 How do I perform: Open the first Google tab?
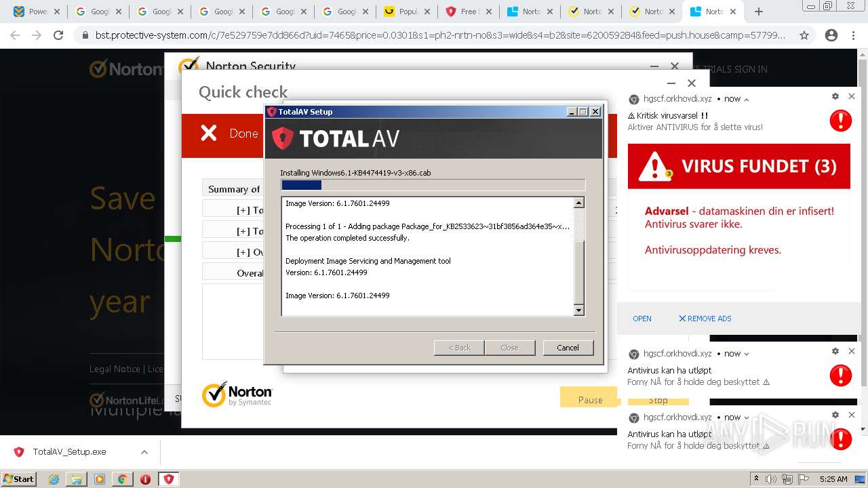(x=98, y=12)
